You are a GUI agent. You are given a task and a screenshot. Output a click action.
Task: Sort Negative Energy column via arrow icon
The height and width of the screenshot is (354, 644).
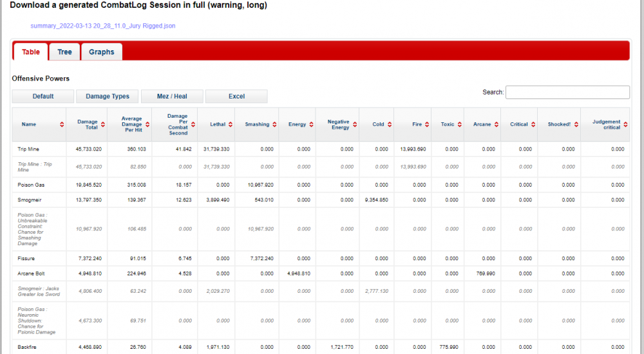point(354,125)
